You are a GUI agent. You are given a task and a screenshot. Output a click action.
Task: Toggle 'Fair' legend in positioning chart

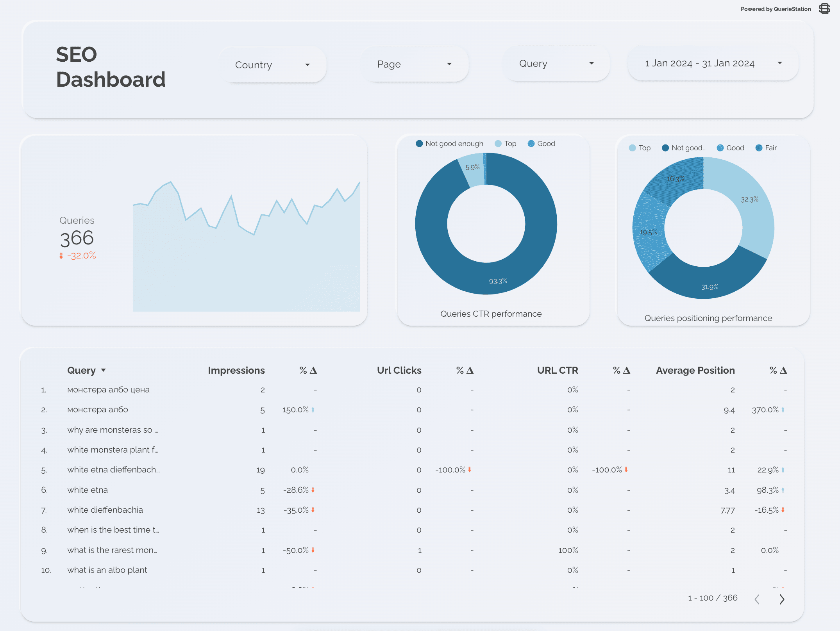pyautogui.click(x=766, y=148)
